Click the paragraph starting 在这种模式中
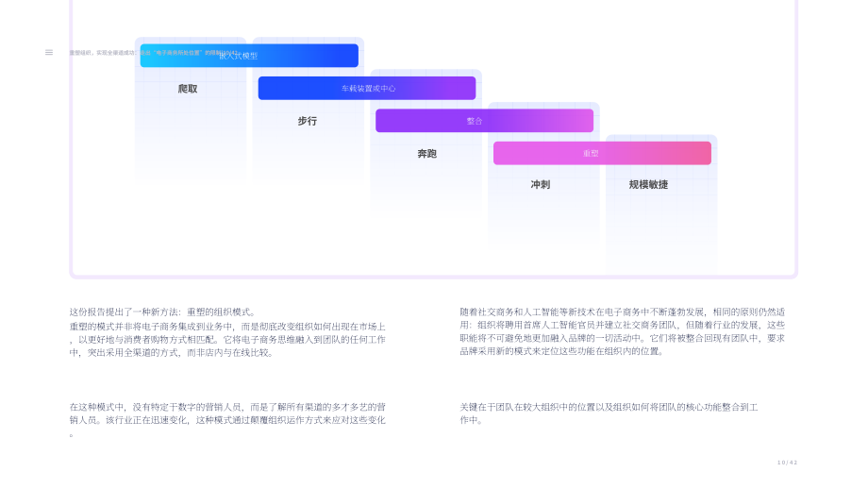Screen dimensions: 868x489 point(227,420)
